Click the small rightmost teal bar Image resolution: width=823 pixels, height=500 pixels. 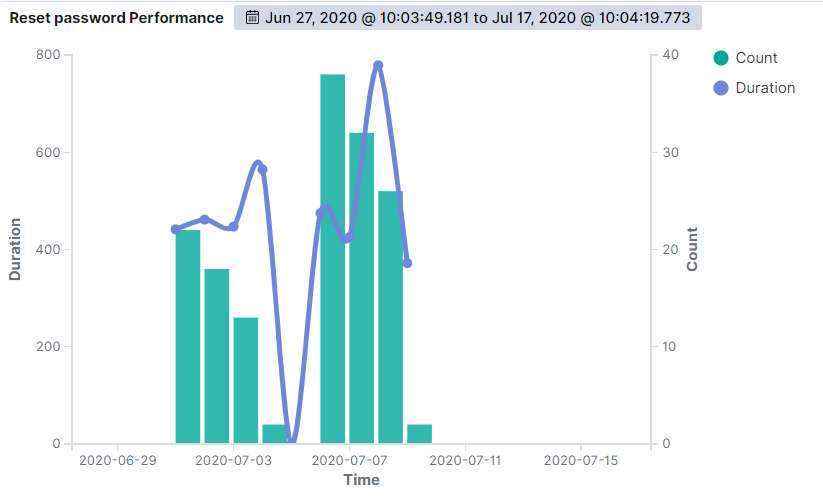tap(419, 434)
